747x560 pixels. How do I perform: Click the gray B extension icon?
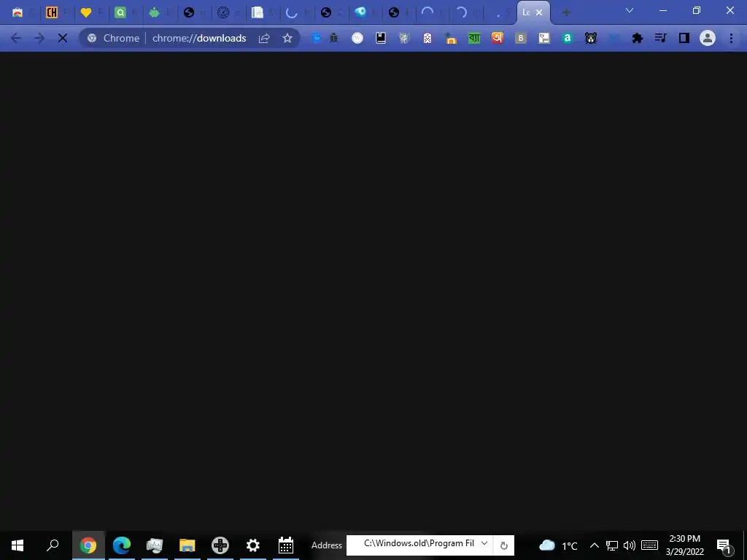pyautogui.click(x=521, y=38)
